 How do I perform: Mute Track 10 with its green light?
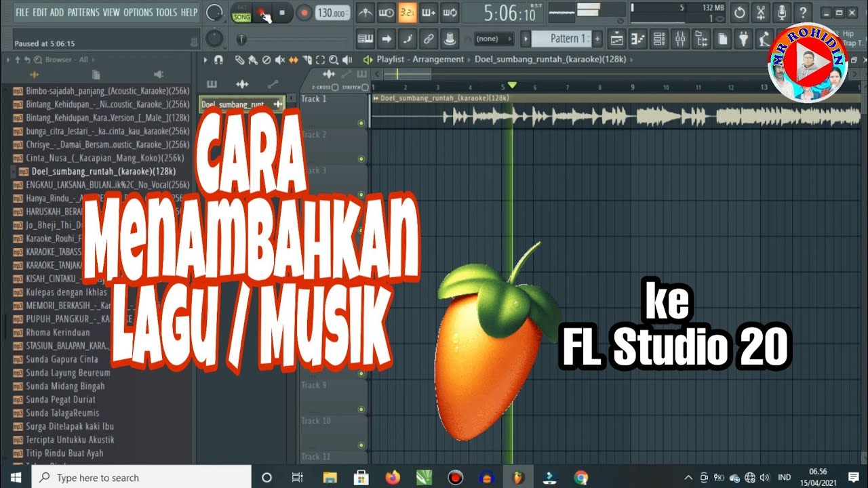[x=361, y=445]
